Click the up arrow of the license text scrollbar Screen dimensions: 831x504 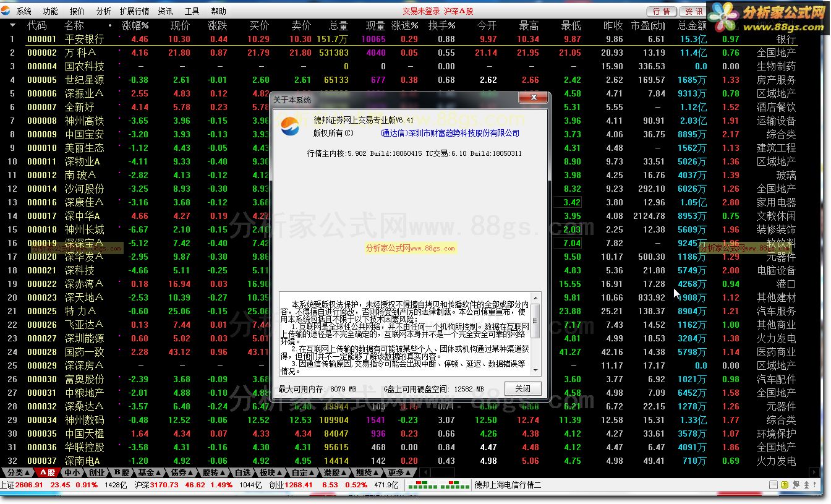[x=535, y=297]
